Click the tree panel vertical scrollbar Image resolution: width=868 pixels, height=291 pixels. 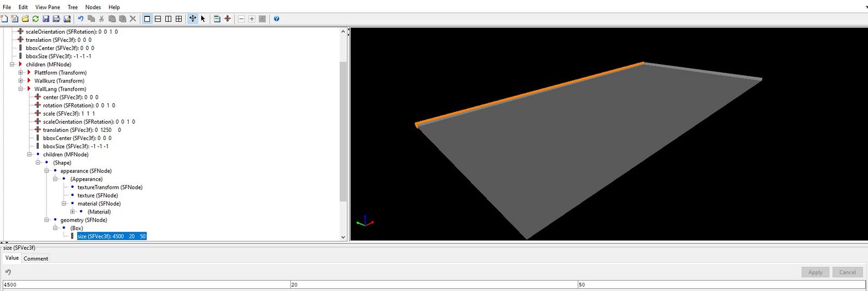[343, 130]
